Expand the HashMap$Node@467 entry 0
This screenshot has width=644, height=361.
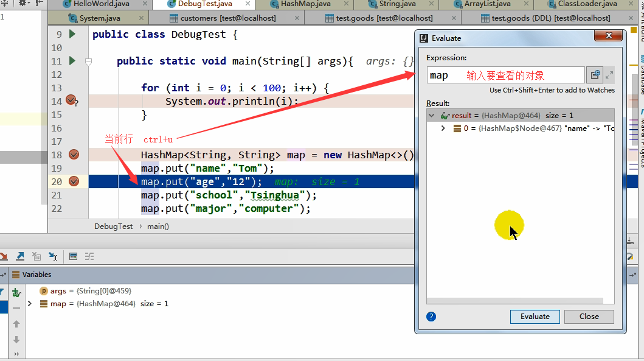(443, 128)
